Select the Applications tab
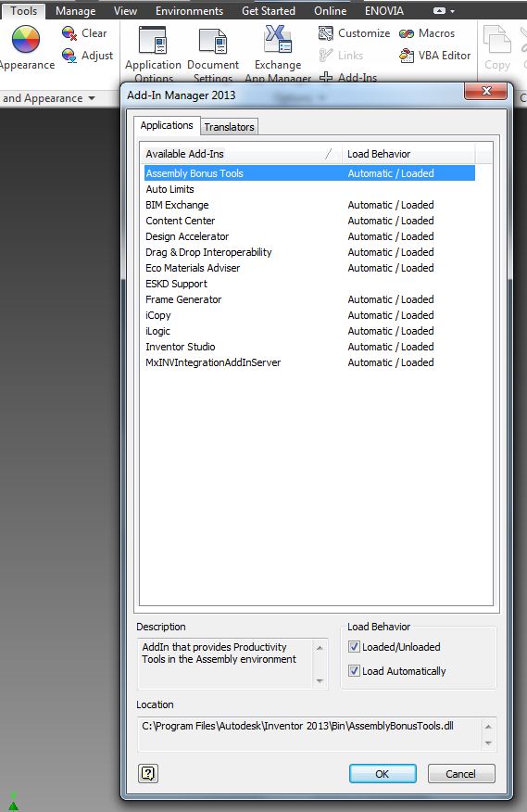This screenshot has width=527, height=812. tap(167, 125)
